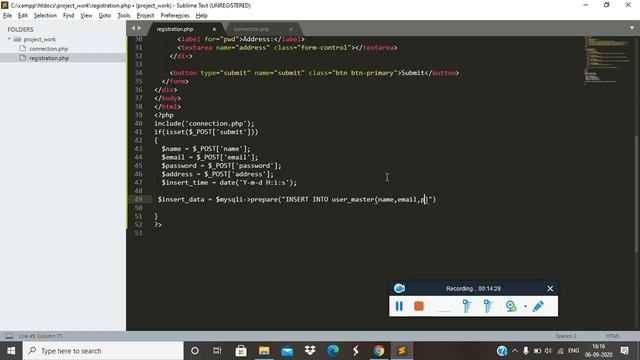
Task: Open Sublime Text taskbar icon
Action: [x=402, y=351]
